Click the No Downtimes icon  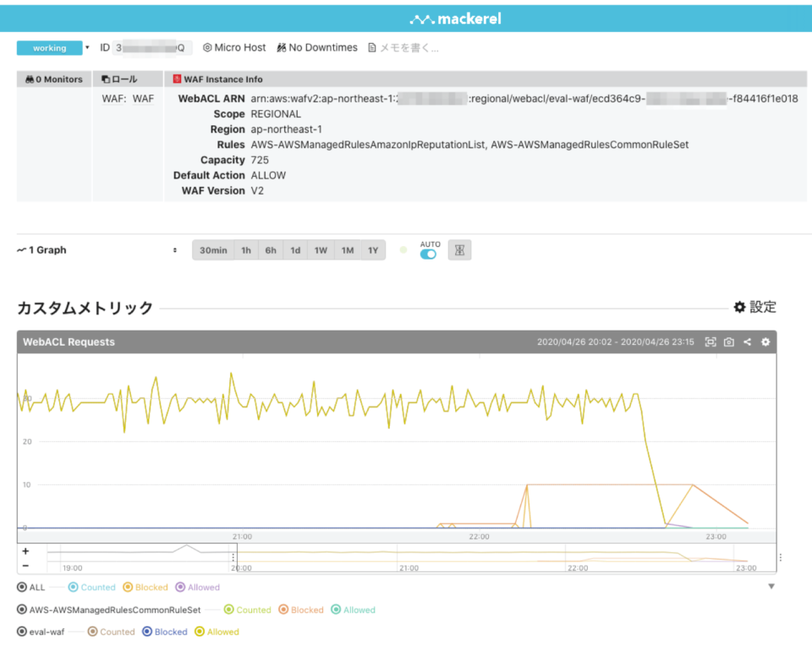coord(283,47)
